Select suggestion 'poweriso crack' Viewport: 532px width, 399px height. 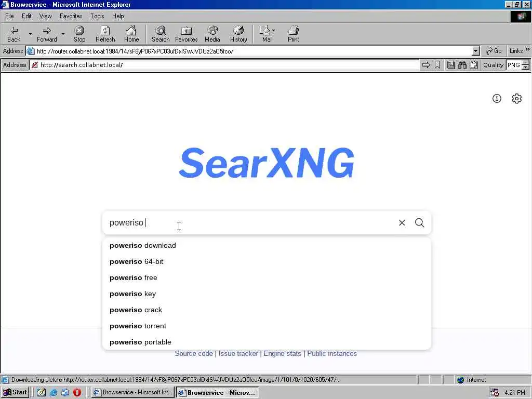pos(267,310)
